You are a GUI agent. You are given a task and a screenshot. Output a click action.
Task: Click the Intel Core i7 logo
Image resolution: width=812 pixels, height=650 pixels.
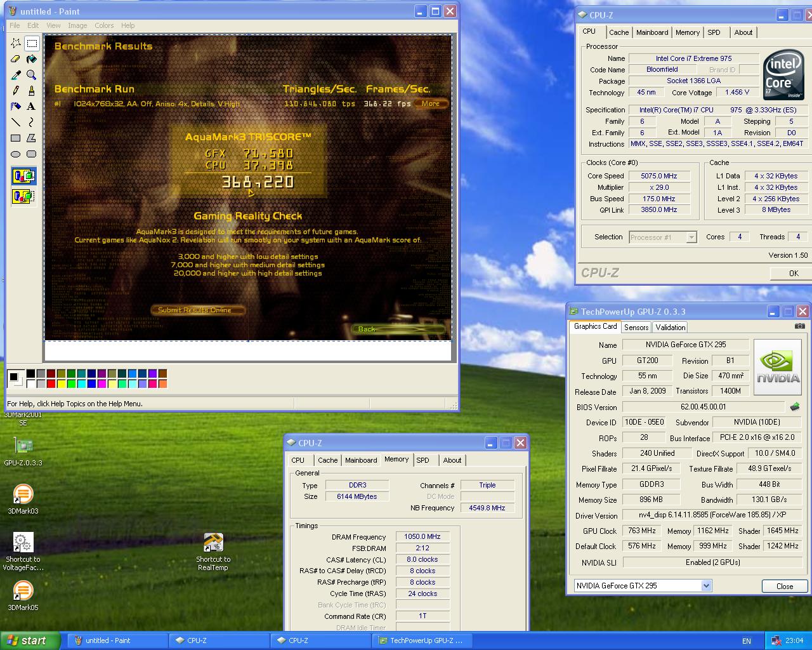point(783,76)
